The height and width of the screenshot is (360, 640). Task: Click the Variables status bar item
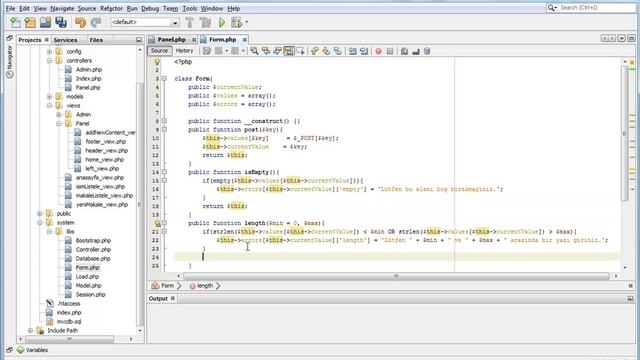coord(32,350)
